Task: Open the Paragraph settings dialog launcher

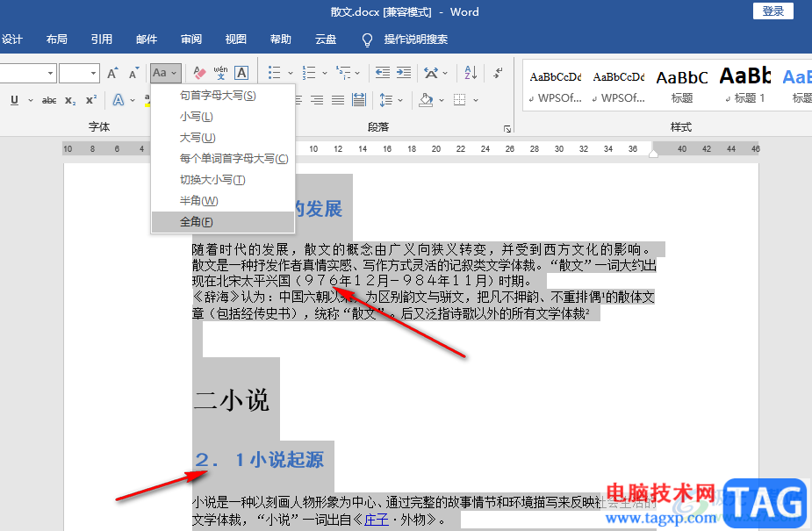Action: pyautogui.click(x=507, y=129)
